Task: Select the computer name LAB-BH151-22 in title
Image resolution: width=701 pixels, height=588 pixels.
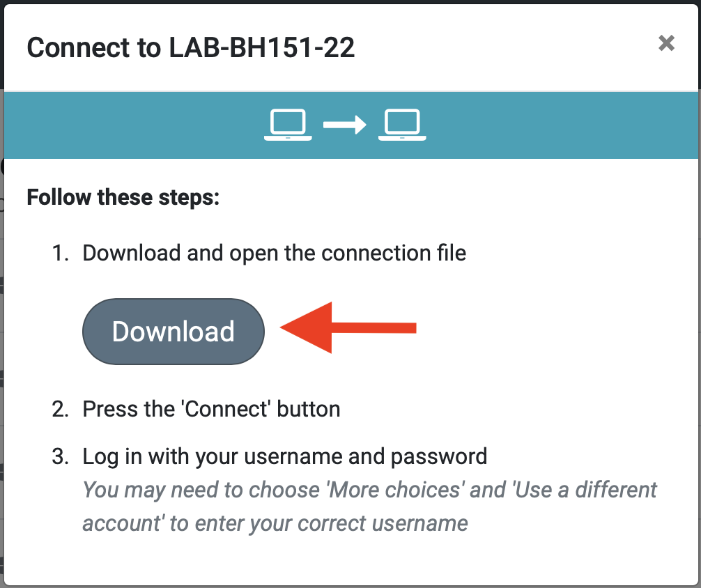Action: click(262, 47)
